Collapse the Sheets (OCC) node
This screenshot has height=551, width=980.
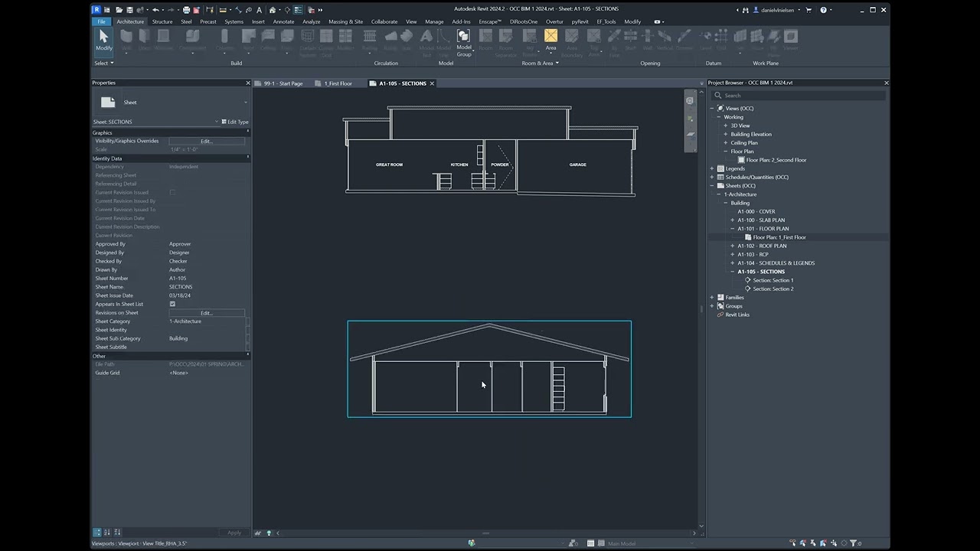712,186
